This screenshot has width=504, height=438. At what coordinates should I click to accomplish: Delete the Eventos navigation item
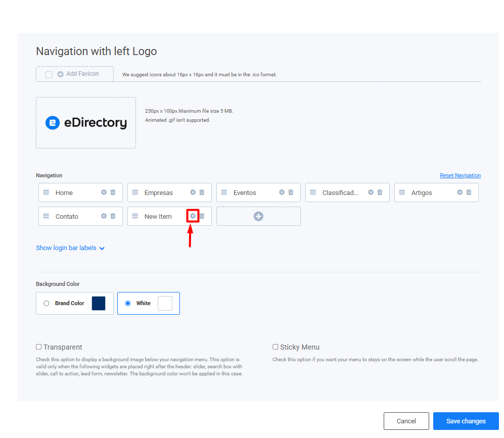tap(291, 192)
